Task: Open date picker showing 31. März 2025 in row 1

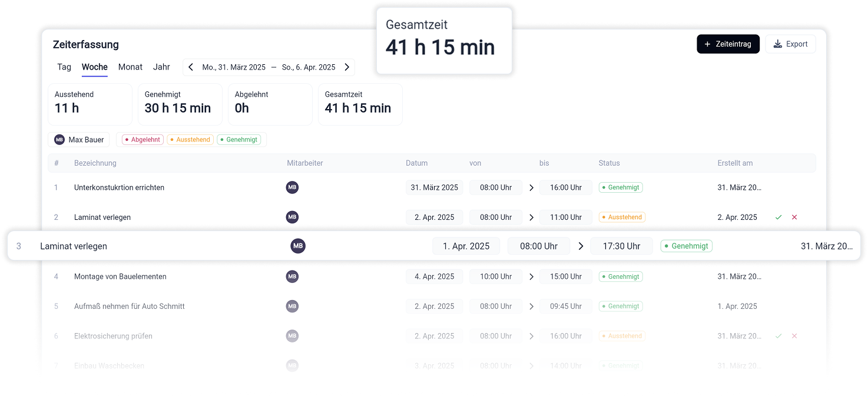Action: [x=434, y=187]
